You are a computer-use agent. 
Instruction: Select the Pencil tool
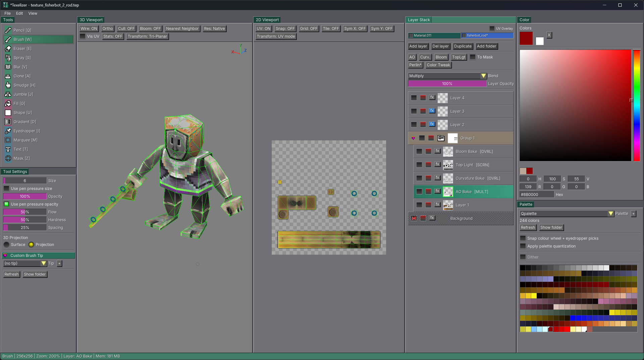tap(38, 30)
